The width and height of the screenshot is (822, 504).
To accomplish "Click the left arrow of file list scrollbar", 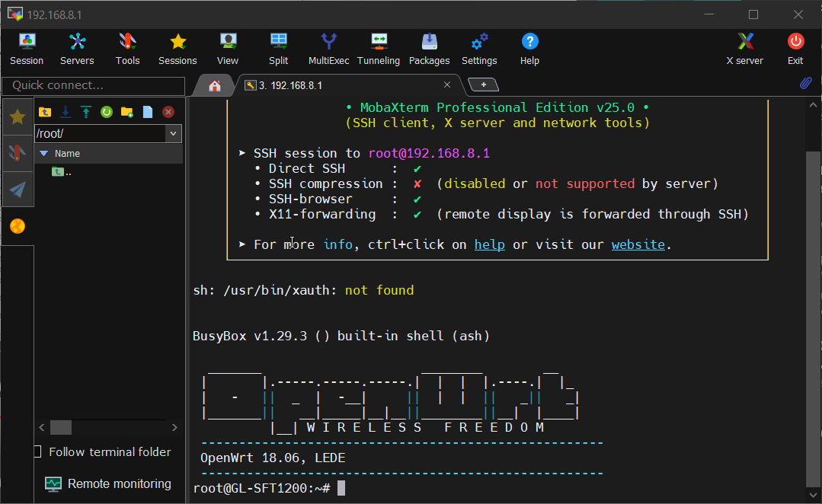I will (42, 428).
